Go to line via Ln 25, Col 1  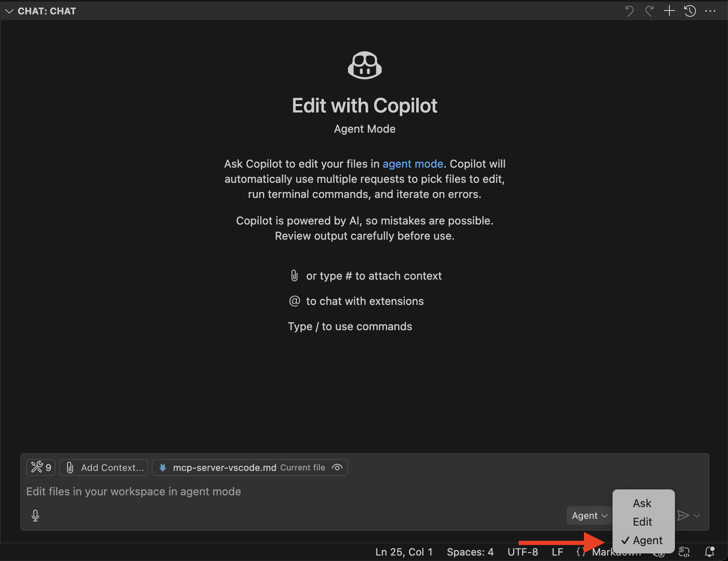click(404, 552)
